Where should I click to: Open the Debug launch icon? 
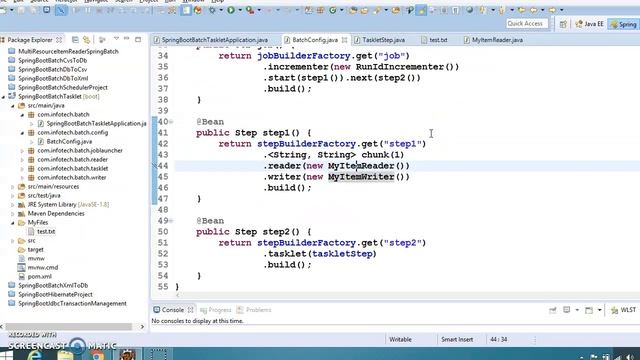point(212,10)
